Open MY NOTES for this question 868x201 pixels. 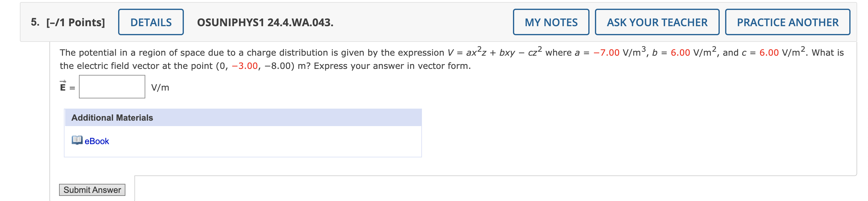click(x=551, y=22)
